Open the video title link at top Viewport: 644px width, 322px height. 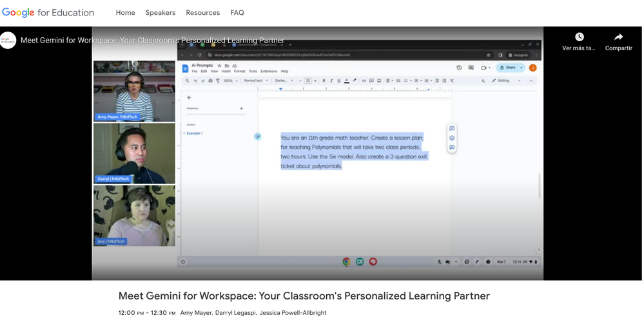(x=152, y=40)
